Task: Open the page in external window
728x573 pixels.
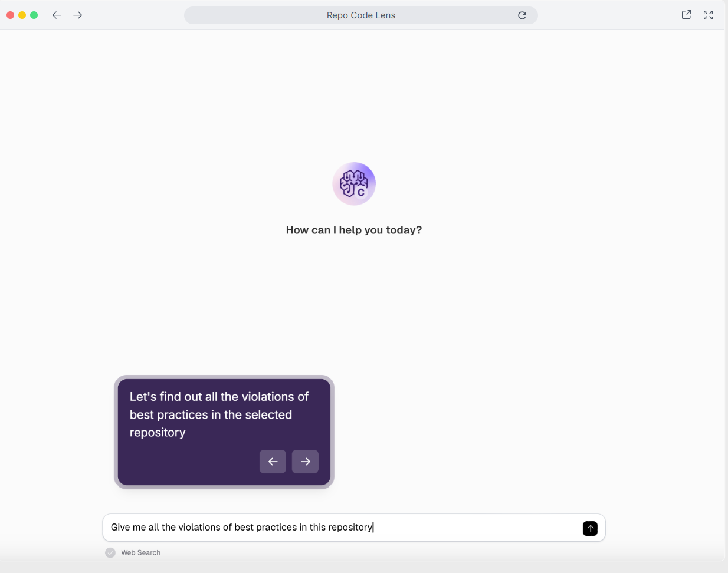Action: click(686, 15)
